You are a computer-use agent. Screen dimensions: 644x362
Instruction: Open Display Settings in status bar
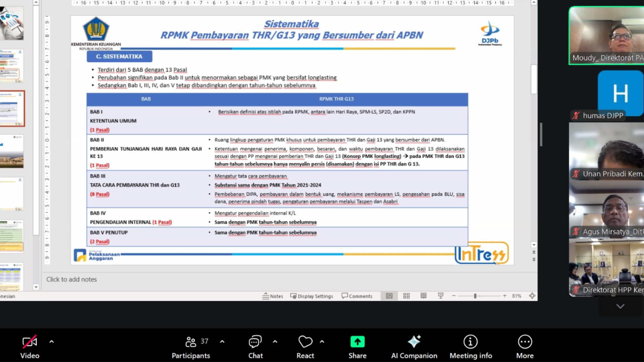(312, 296)
